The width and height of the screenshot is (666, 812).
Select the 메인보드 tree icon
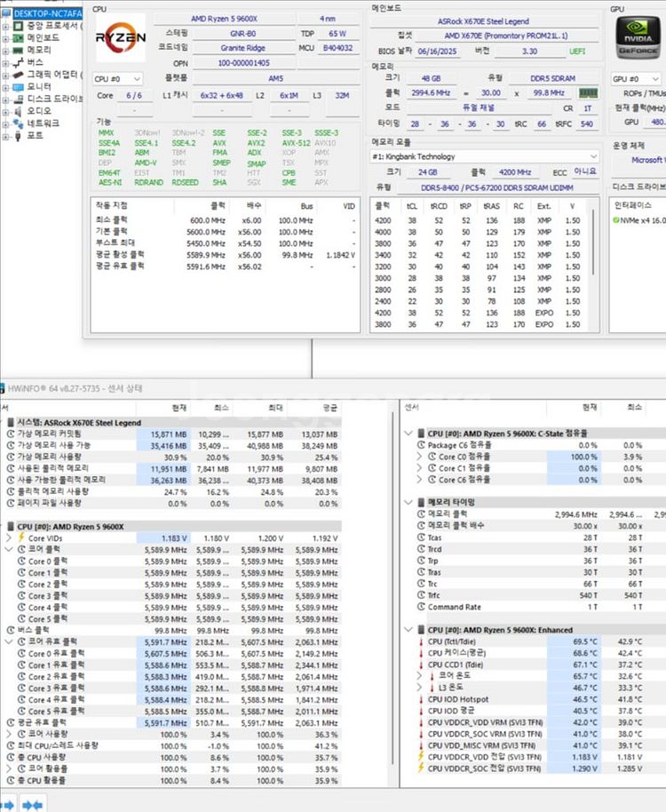[19, 38]
